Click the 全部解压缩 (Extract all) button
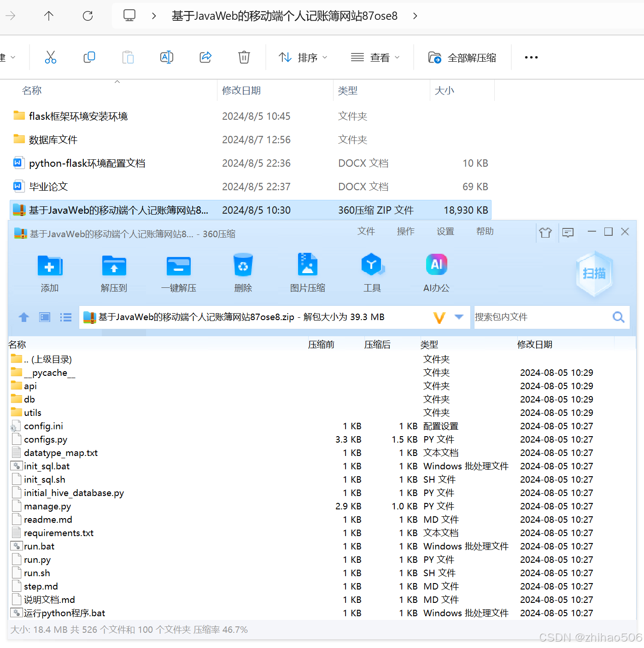 (463, 57)
